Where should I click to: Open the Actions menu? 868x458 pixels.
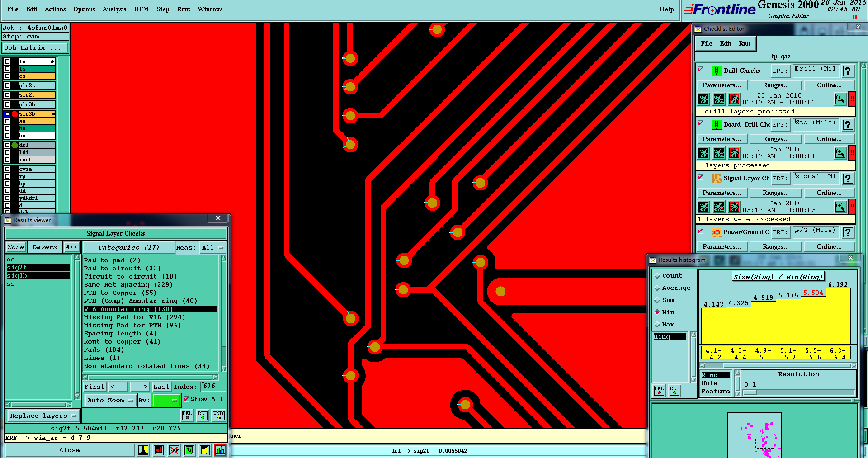55,9
